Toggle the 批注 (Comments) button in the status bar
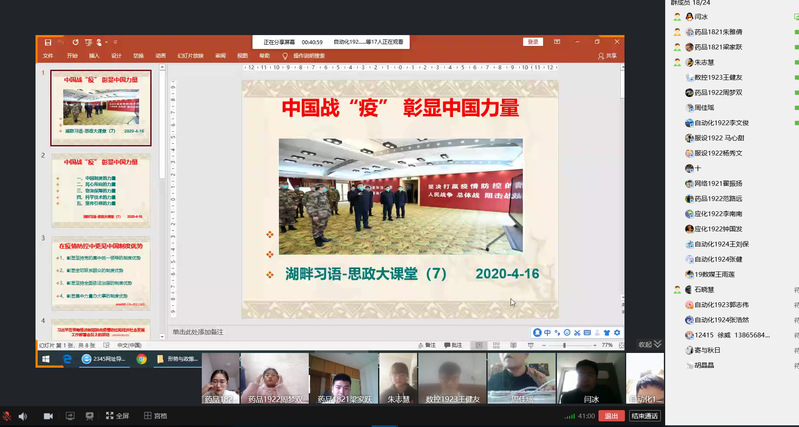Screen dimensions: 799x427 (453, 345)
